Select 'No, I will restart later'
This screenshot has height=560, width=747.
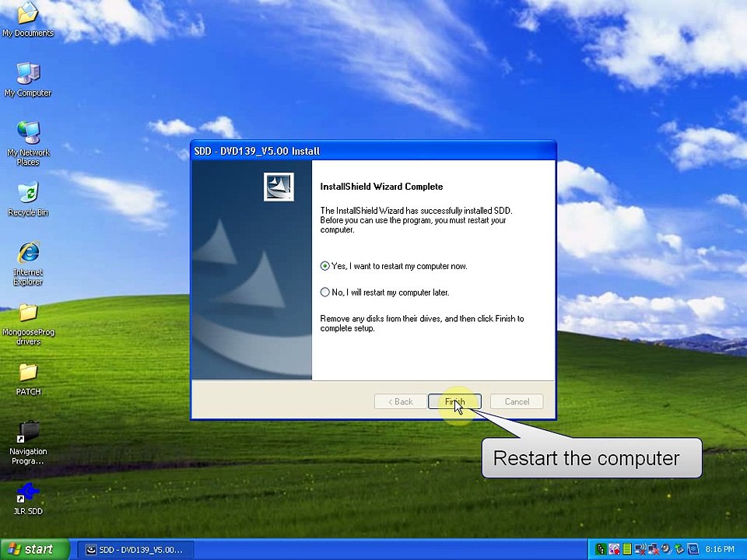385,292
